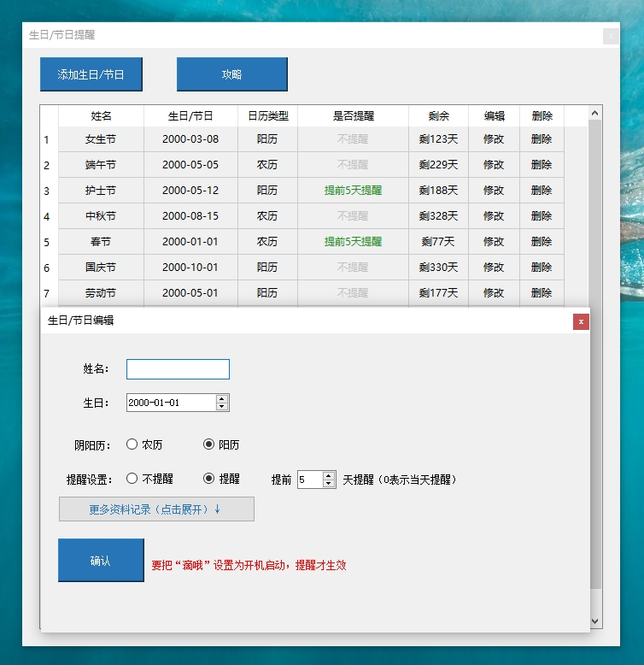
Task: Click the 姓名 column header
Action: pyautogui.click(x=102, y=115)
